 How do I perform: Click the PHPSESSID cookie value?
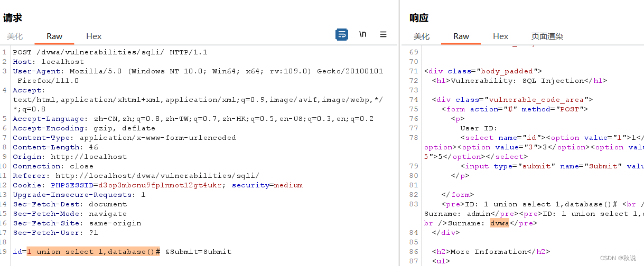161,185
